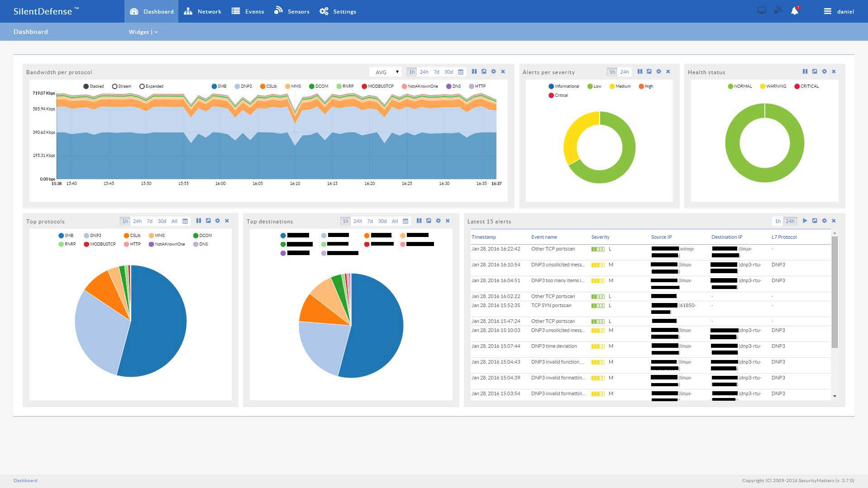Open the AVG aggregation dropdown
Screen dimensions: 868x488
point(386,72)
